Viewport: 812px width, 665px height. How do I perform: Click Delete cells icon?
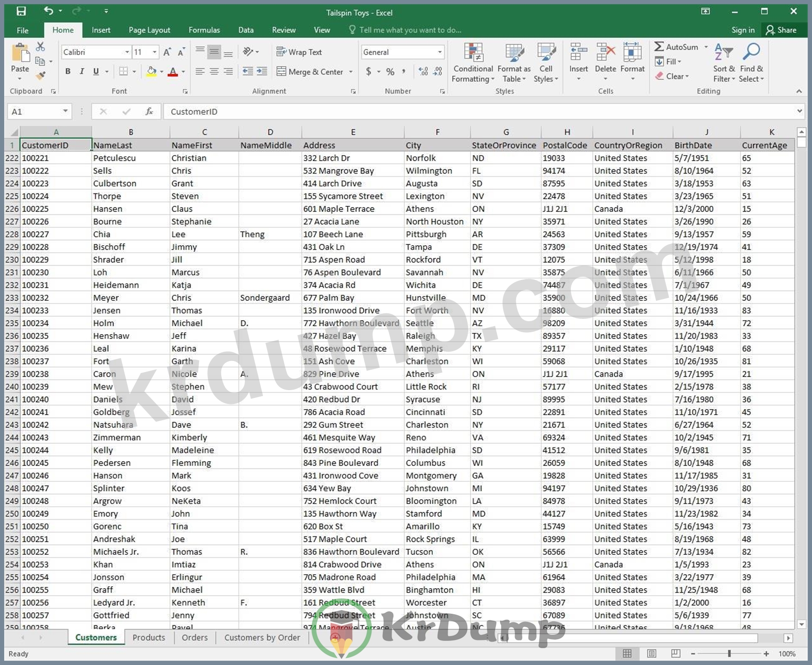tap(605, 52)
